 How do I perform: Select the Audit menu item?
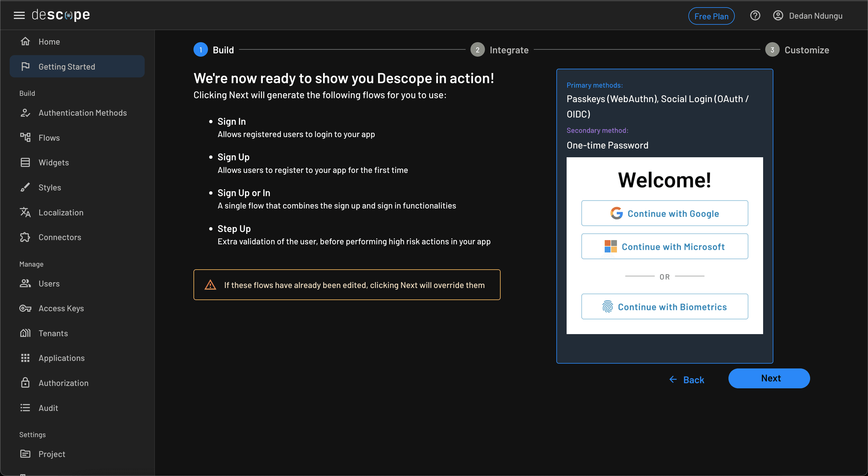(48, 408)
